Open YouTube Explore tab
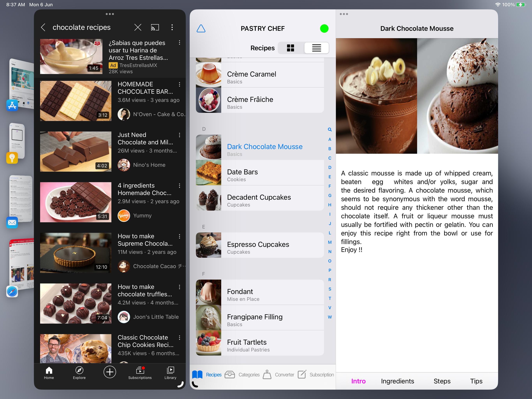Image resolution: width=532 pixels, height=399 pixels. (x=79, y=373)
